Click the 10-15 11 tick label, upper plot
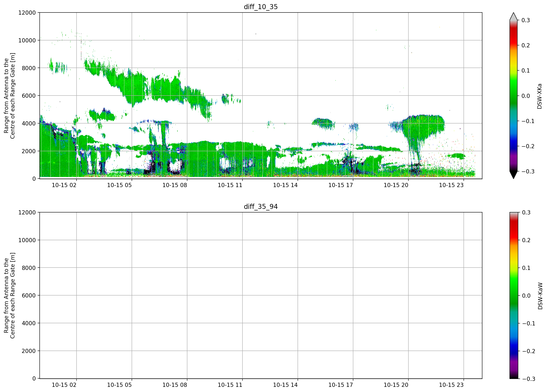Screen dimensions: 547x392 [230, 185]
